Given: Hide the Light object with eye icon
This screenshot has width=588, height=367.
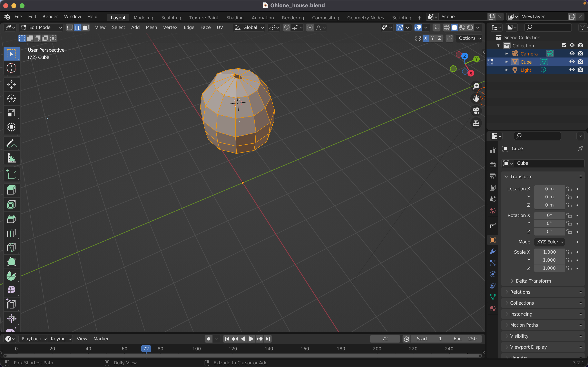Looking at the screenshot, I should point(572,70).
